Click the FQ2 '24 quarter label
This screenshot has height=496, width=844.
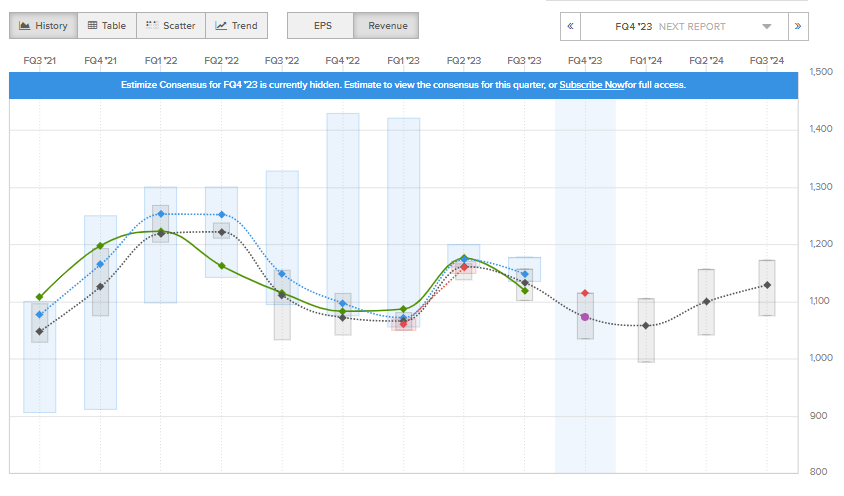[x=706, y=61]
